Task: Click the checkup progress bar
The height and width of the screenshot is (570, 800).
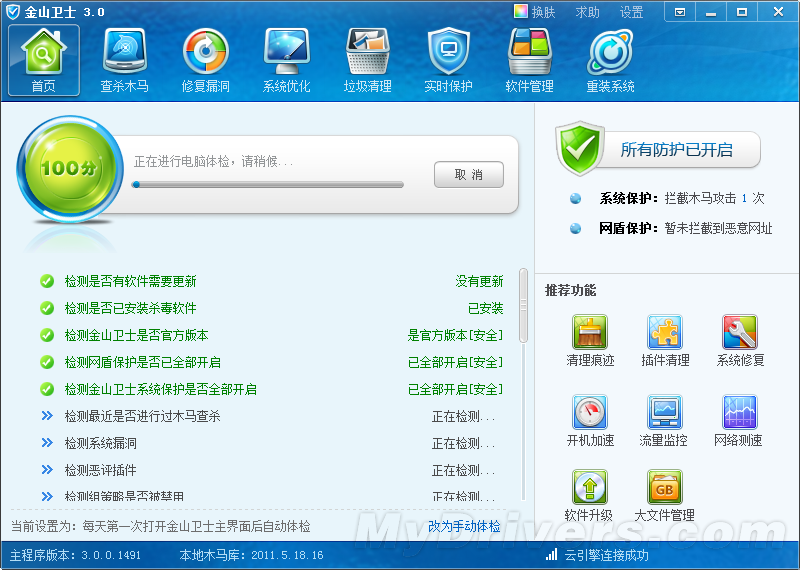Action: point(268,185)
